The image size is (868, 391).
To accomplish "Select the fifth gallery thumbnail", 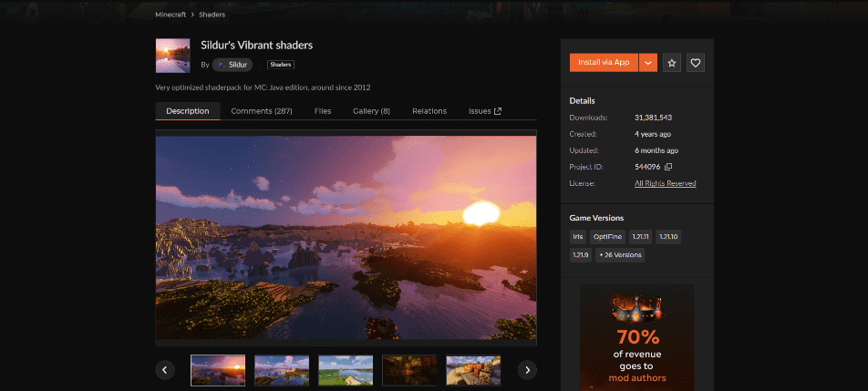I will [x=472, y=369].
